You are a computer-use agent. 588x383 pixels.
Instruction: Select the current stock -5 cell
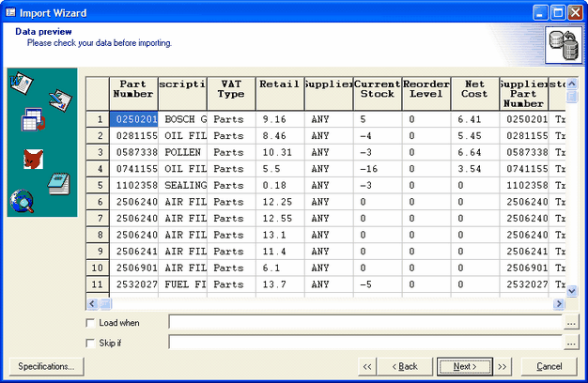coord(378,284)
